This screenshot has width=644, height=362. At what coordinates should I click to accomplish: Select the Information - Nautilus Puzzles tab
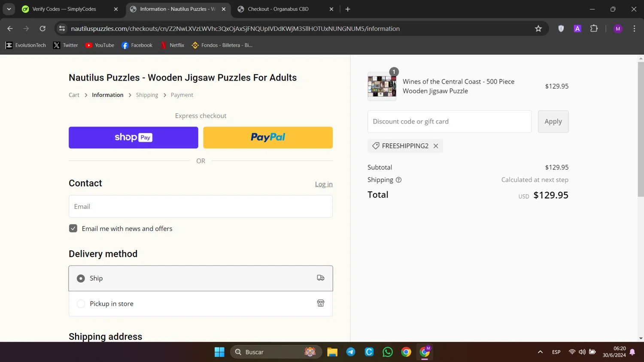pos(178,9)
